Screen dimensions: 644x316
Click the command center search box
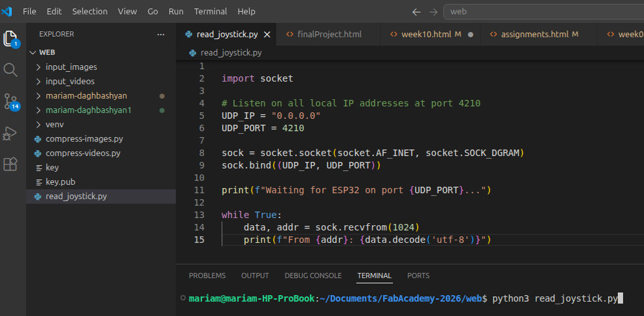[x=543, y=12]
